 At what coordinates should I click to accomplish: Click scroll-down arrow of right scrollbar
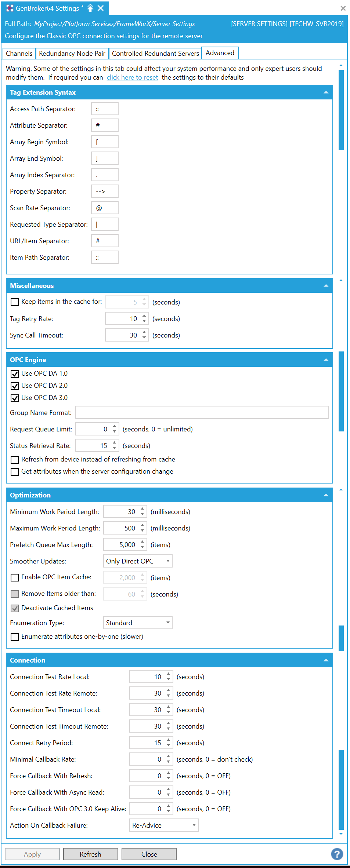(x=341, y=834)
